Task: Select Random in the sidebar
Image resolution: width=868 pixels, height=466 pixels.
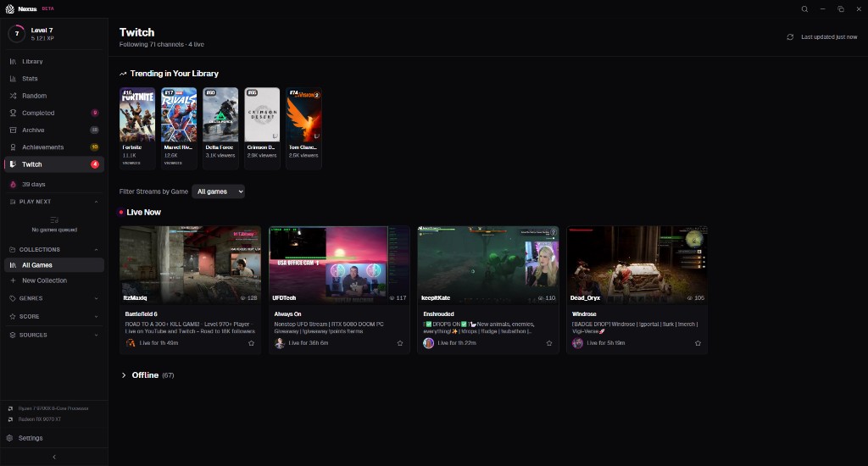Action: [x=53, y=96]
